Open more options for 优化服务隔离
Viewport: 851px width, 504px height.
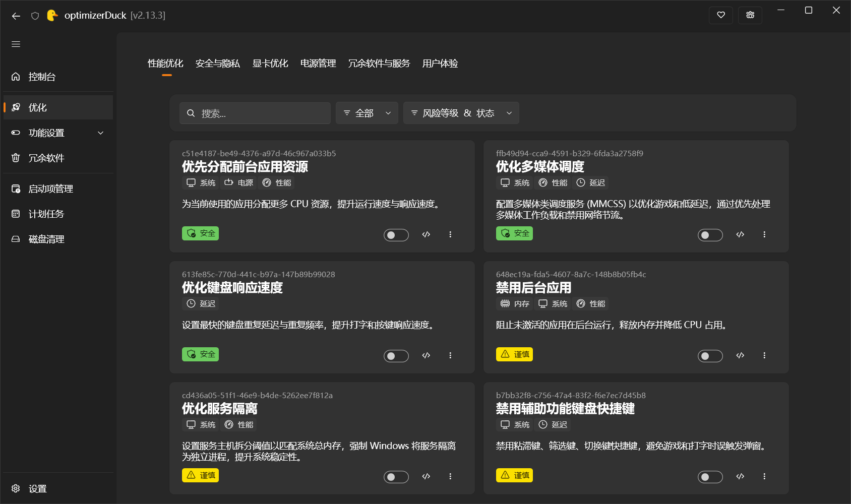450,476
